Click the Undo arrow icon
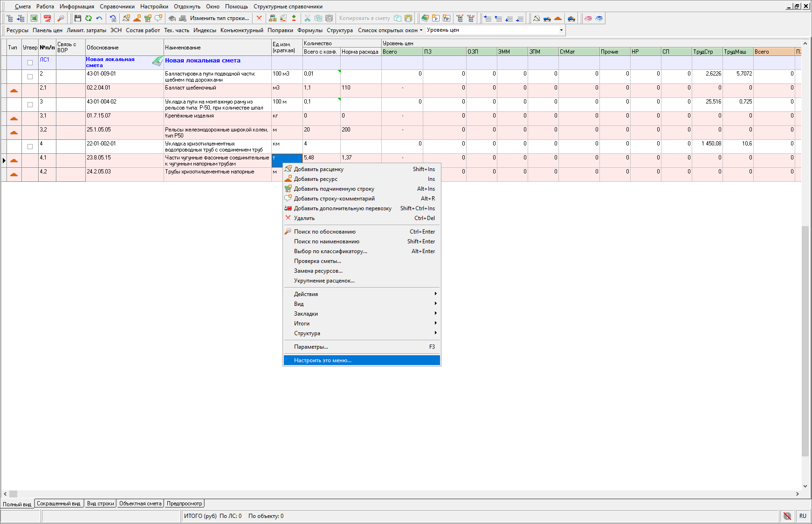This screenshot has width=812, height=524. click(99, 18)
